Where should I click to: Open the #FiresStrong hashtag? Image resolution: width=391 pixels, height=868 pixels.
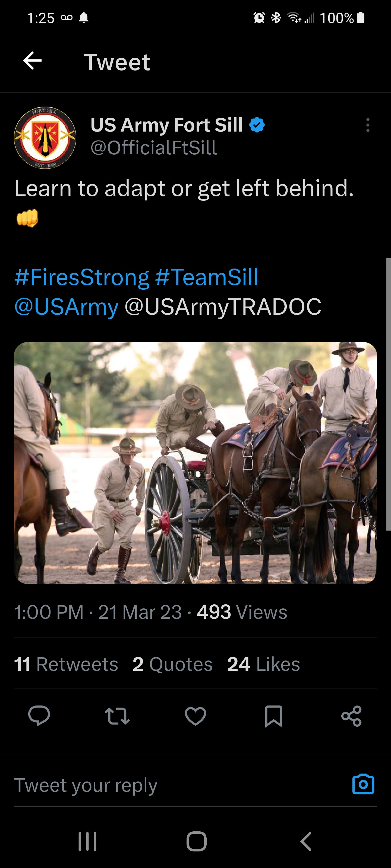point(82,277)
